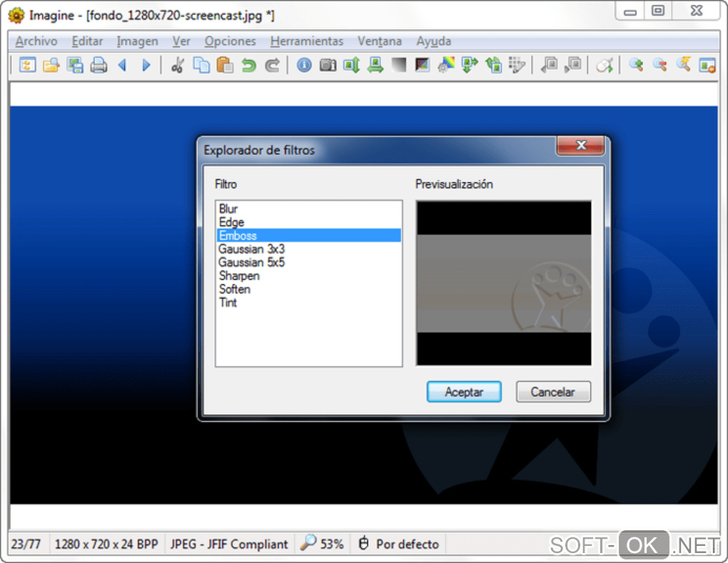
Task: Select the Edge filter
Action: [308, 222]
